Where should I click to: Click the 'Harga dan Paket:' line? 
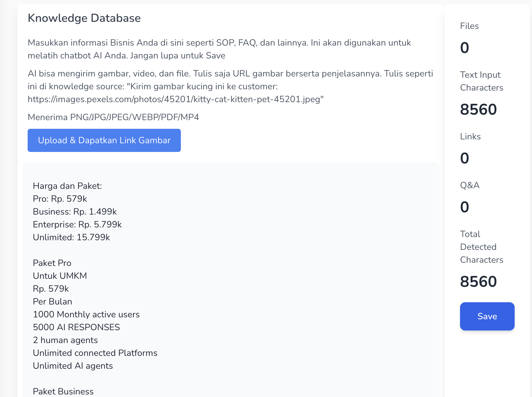(67, 186)
